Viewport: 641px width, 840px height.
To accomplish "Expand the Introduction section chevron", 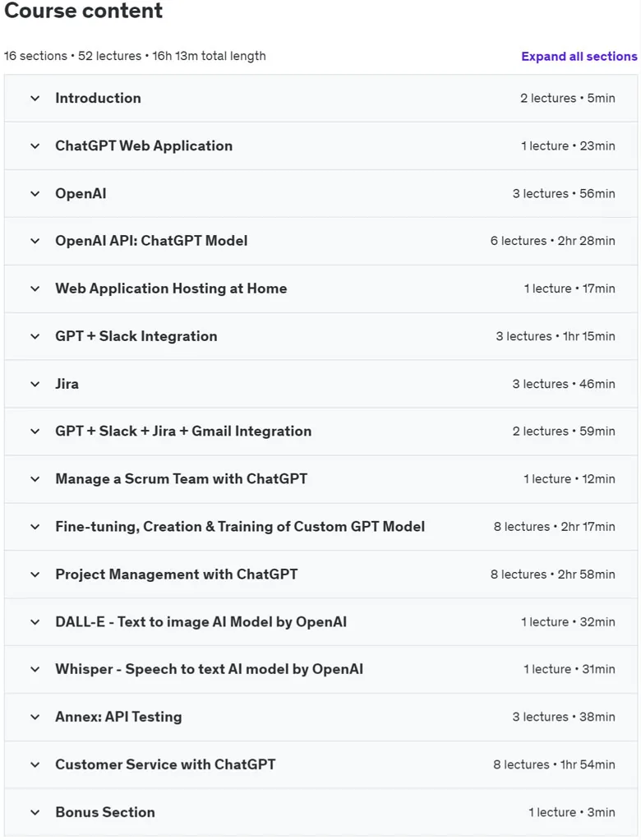I will [x=35, y=99].
